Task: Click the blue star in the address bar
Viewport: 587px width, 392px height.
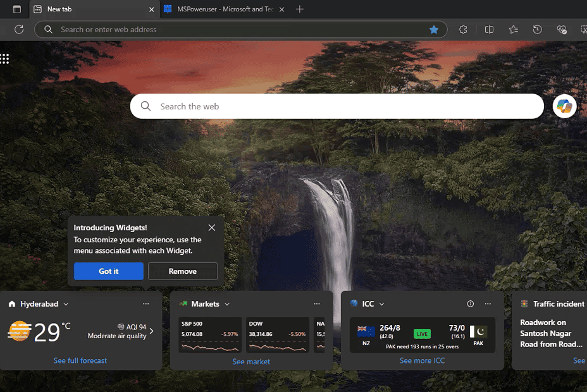Action: click(x=434, y=29)
